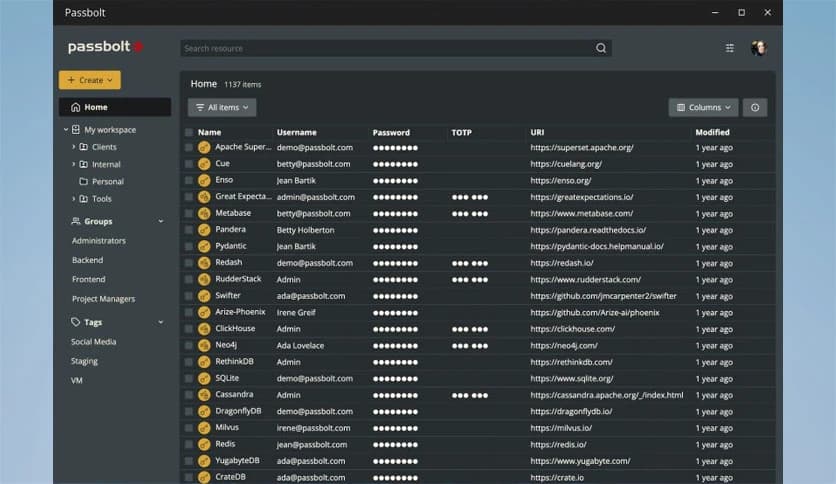
Task: Reveal the Great Expectations TOTP code
Action: pos(470,197)
